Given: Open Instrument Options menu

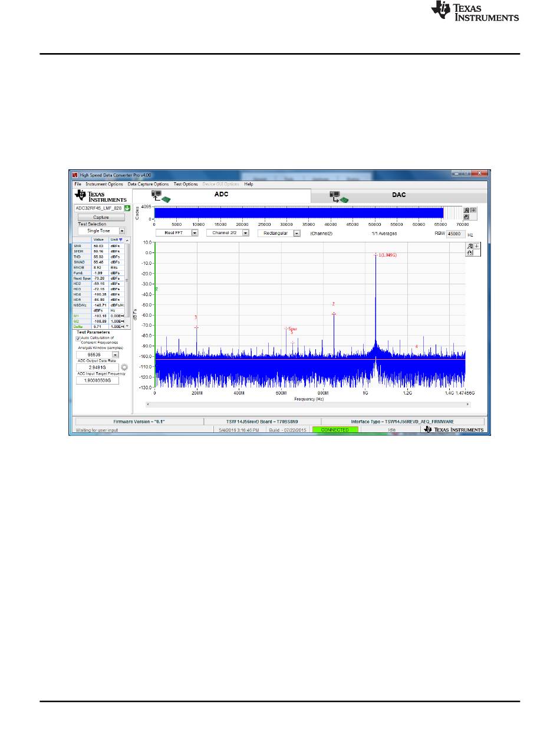Looking at the screenshot, I should coord(104,184).
